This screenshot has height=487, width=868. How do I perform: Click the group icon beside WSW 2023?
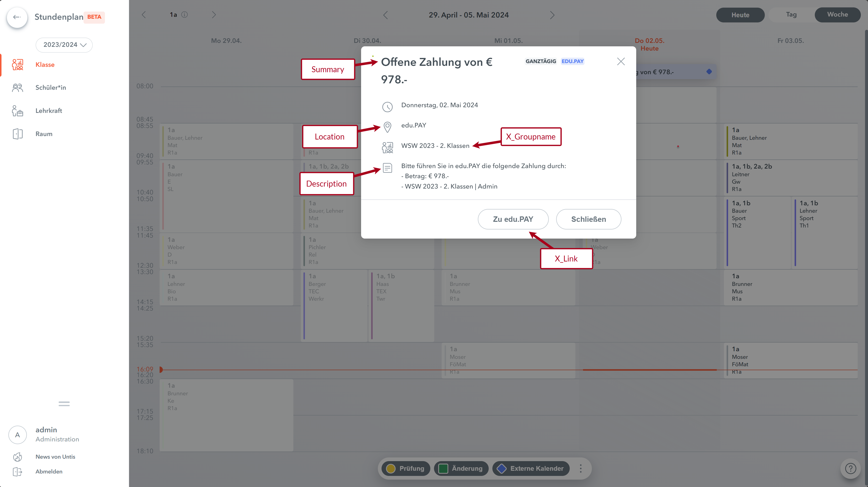coord(387,147)
